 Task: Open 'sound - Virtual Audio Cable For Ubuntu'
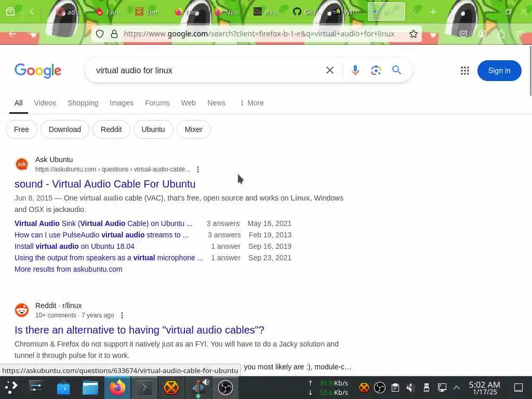[105, 184]
